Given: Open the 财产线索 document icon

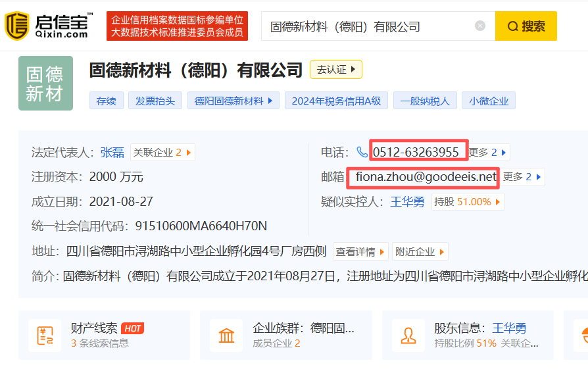Looking at the screenshot, I should point(45,336).
